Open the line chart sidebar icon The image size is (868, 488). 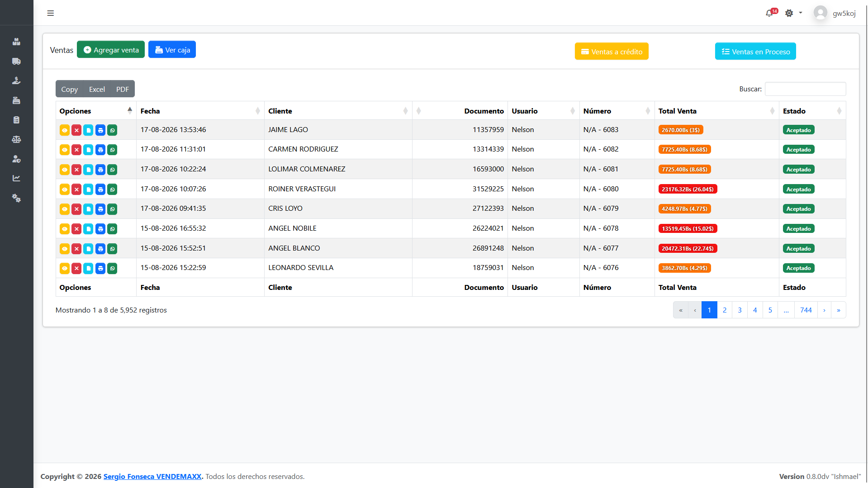[x=16, y=178]
